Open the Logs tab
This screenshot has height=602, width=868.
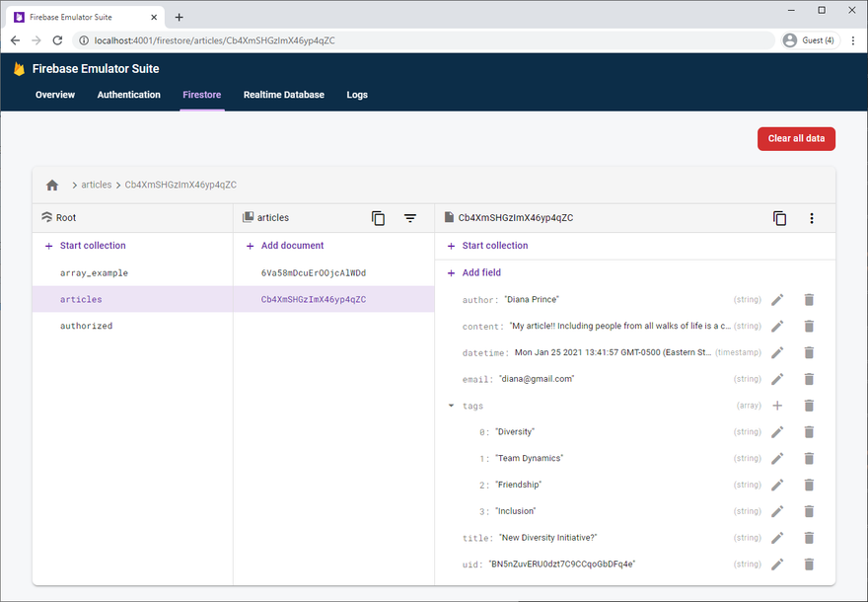[357, 95]
